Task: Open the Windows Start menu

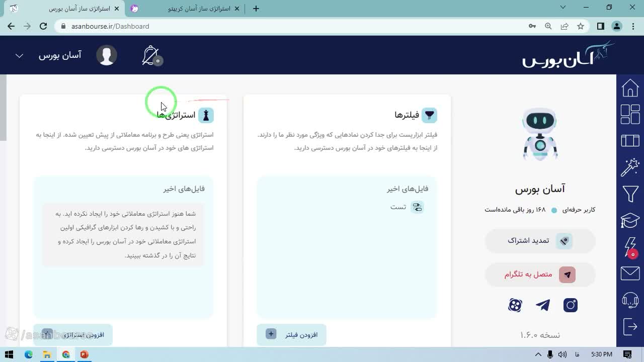Action: 9,354
